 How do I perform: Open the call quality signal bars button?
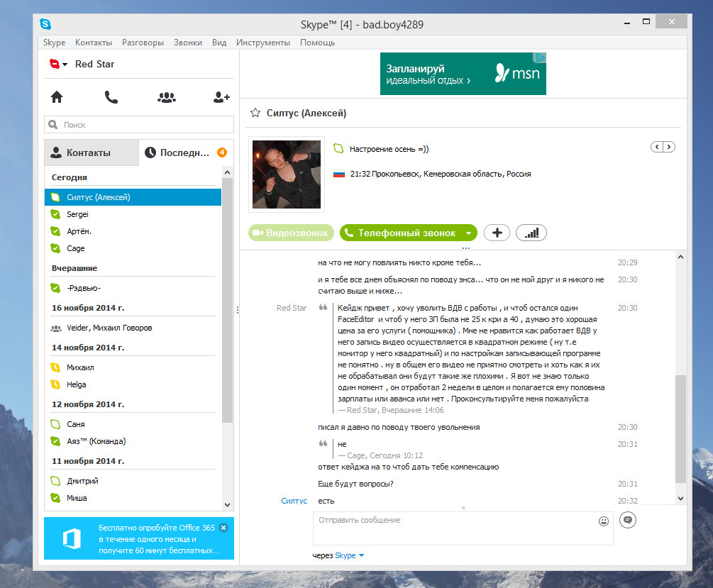pyautogui.click(x=531, y=233)
